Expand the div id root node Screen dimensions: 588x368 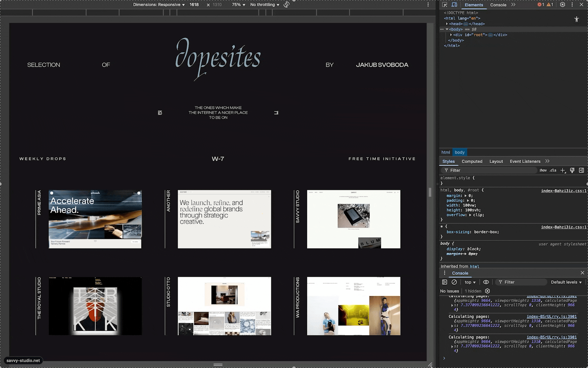[x=451, y=35]
